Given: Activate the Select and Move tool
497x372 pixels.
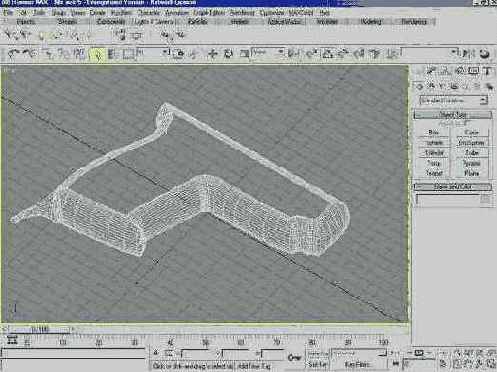Looking at the screenshot, I should [212, 54].
